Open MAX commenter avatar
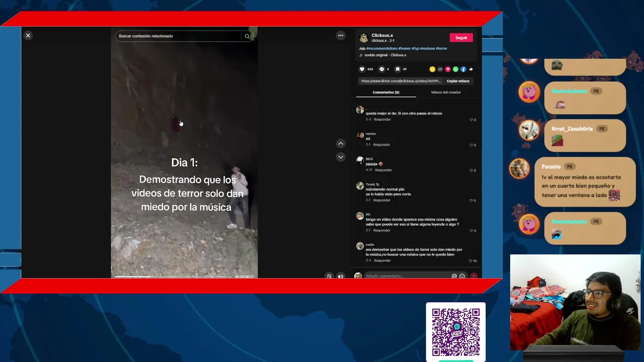 [360, 160]
